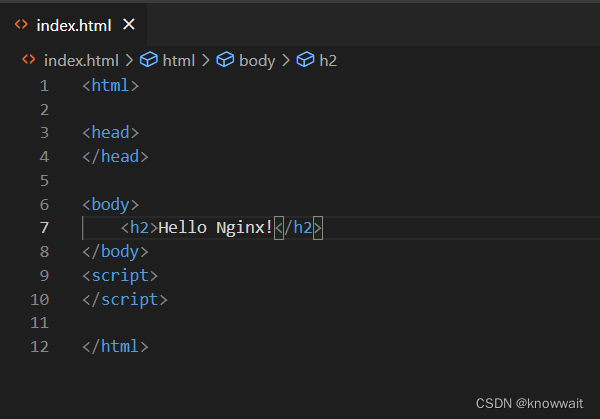Open the body breadcrumb symbol

[257, 60]
